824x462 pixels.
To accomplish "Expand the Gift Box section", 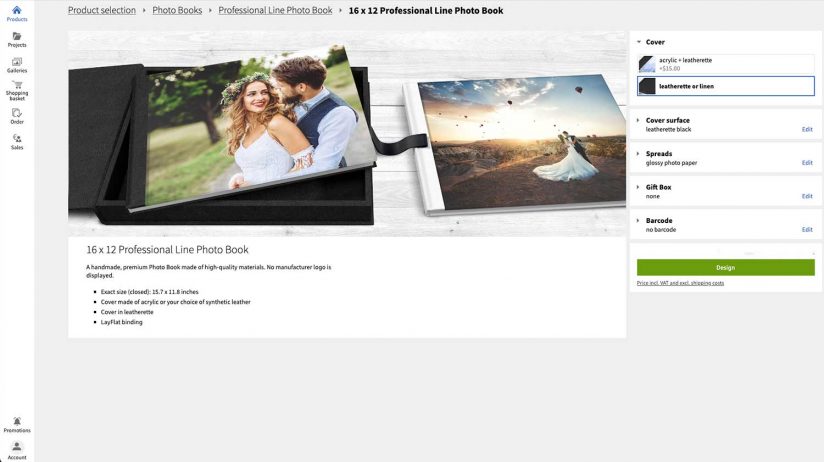I will coord(638,187).
